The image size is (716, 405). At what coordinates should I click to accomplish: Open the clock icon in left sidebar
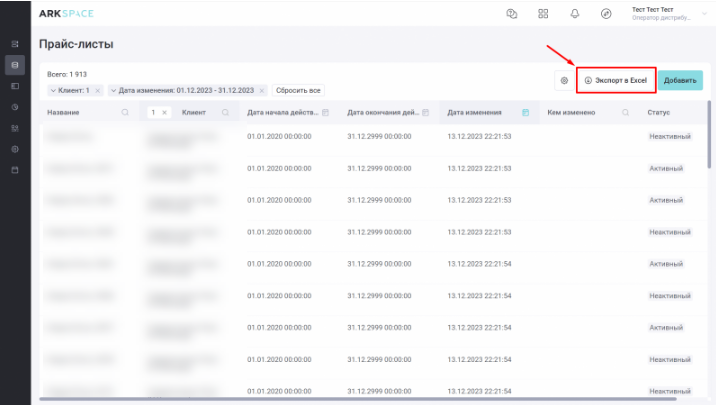[14, 106]
